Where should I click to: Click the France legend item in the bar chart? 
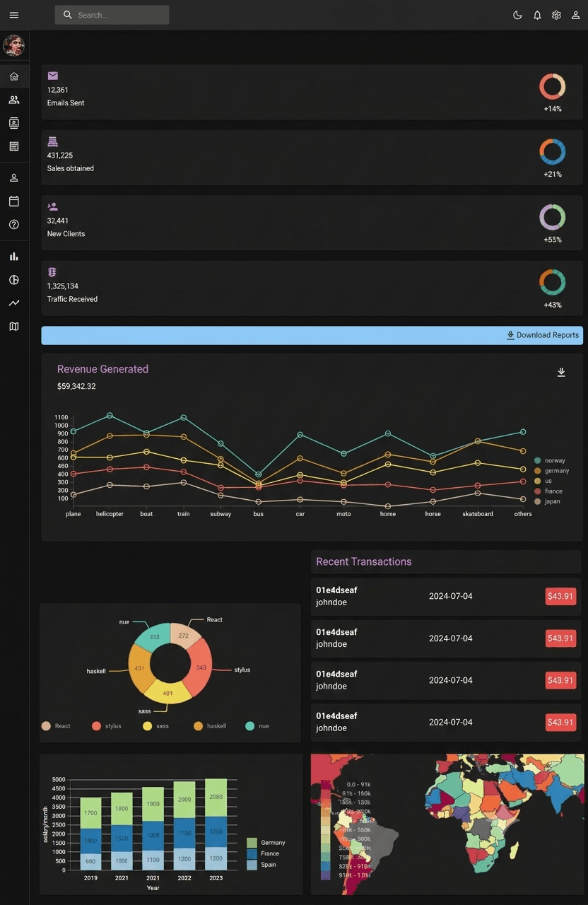[263, 853]
